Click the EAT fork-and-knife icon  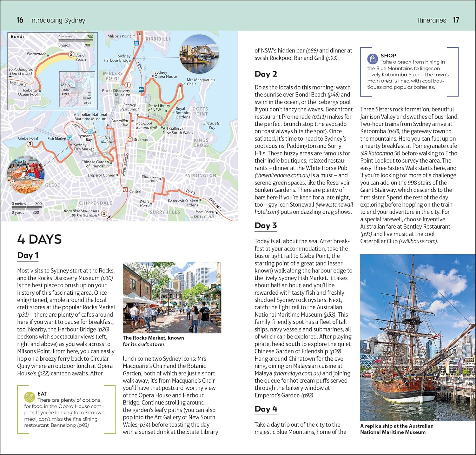pos(29,397)
